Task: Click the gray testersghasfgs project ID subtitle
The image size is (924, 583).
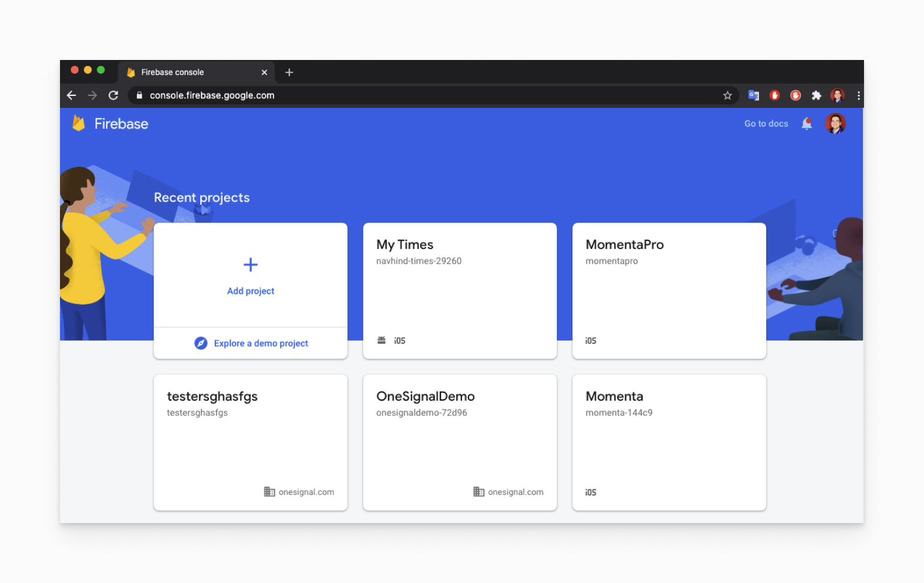Action: [x=197, y=413]
